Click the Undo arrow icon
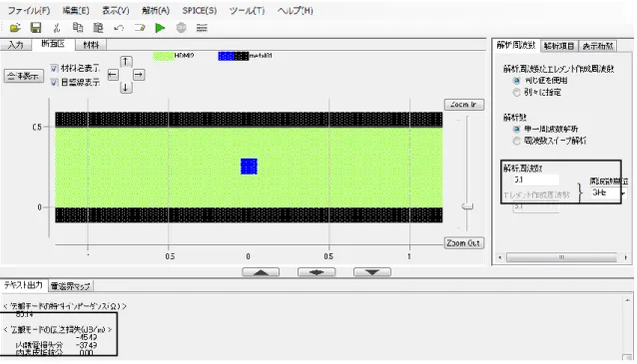Viewport: 637px width, 364px height. pos(119,28)
